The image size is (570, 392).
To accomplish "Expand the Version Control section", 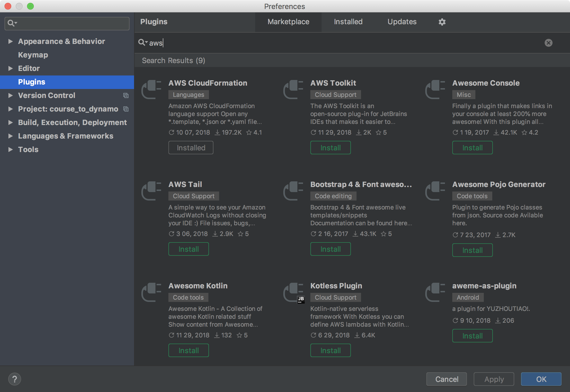I will [x=11, y=95].
